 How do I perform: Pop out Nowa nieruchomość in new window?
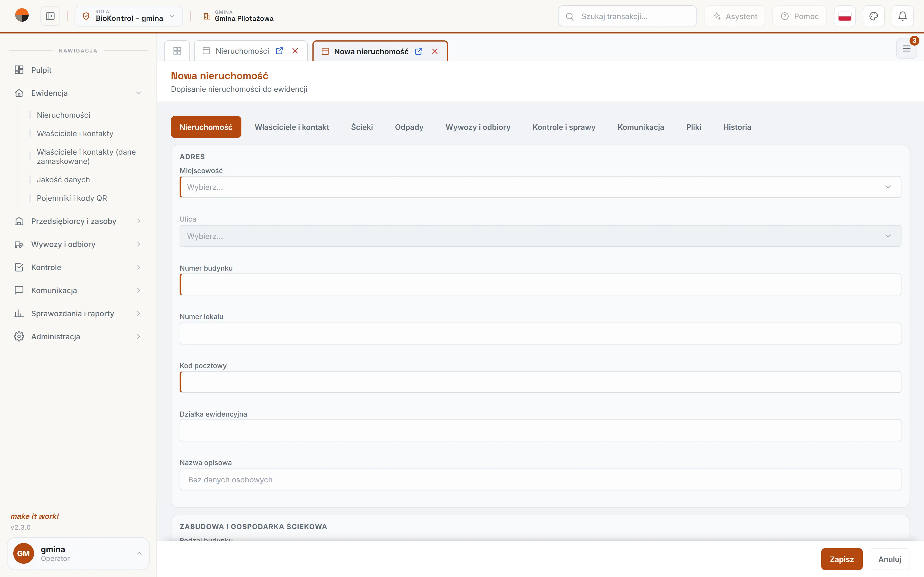(419, 52)
